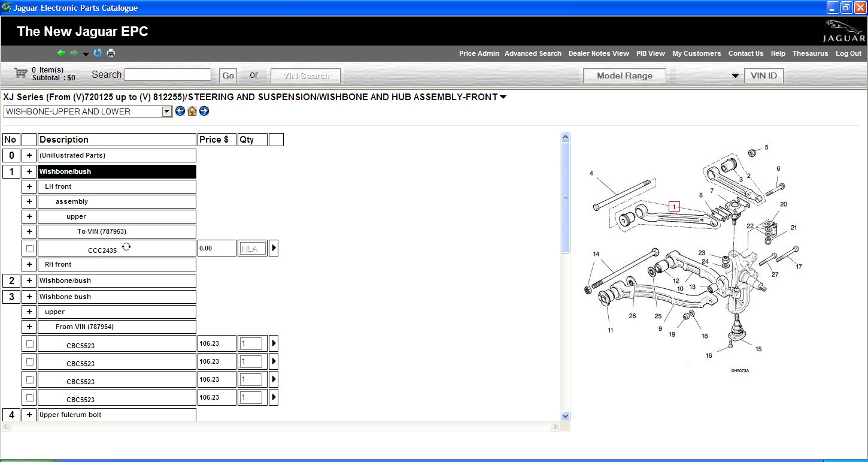This screenshot has width=868, height=462.
Task: Toggle the assembly row plus expander
Action: tap(29, 201)
